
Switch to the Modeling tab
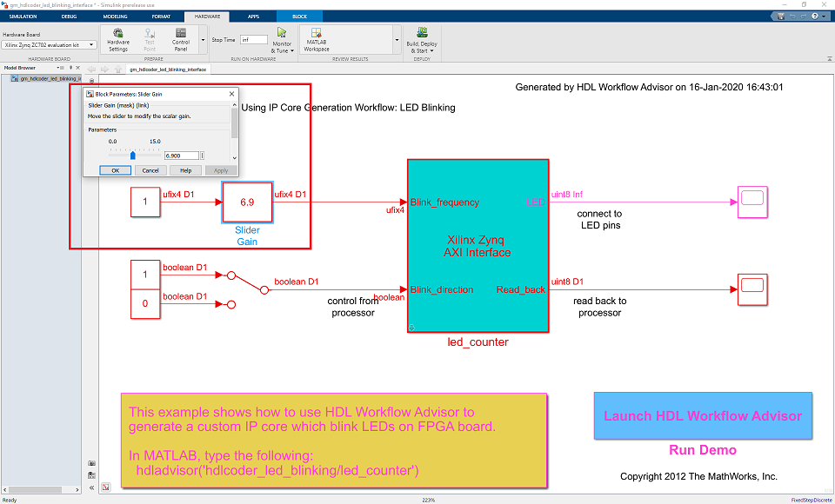click(115, 17)
